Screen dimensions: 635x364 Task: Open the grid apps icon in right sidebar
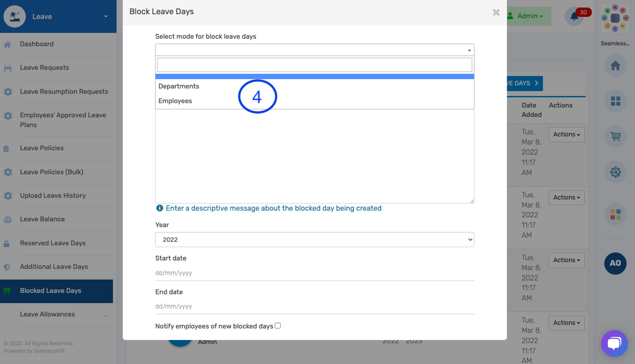[x=615, y=101]
